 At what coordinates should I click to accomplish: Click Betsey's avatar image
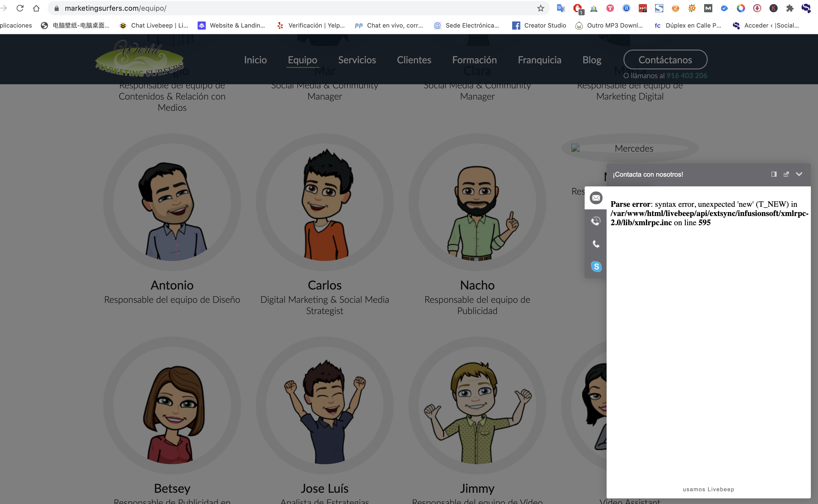point(172,405)
